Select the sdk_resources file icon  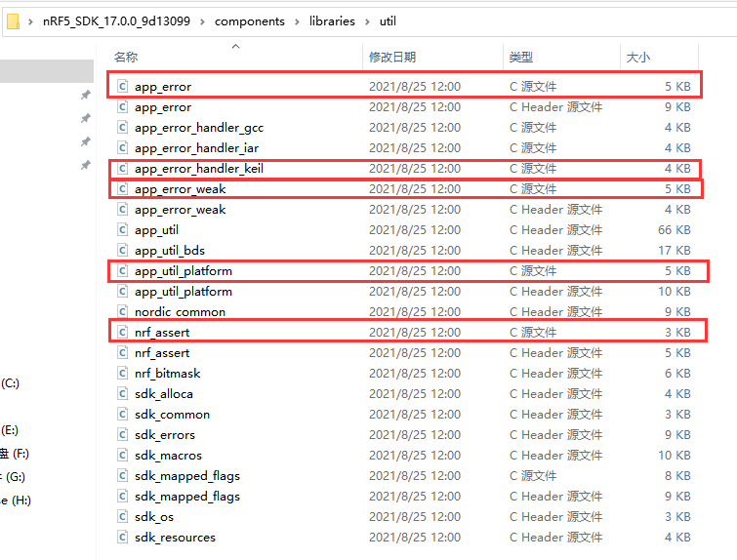pos(122,537)
